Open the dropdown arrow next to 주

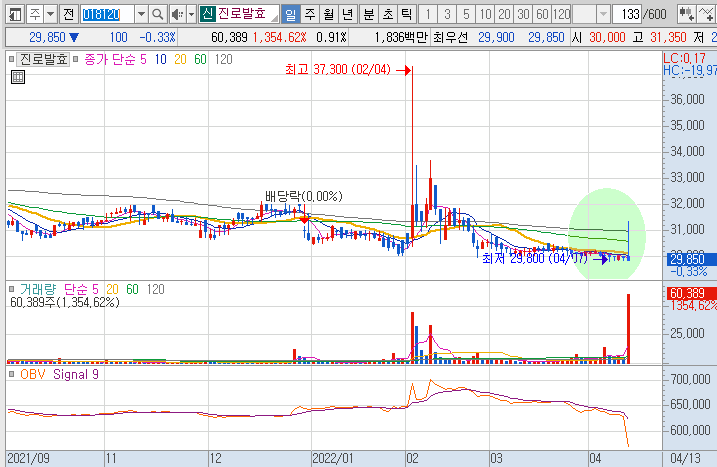pyautogui.click(x=50, y=14)
